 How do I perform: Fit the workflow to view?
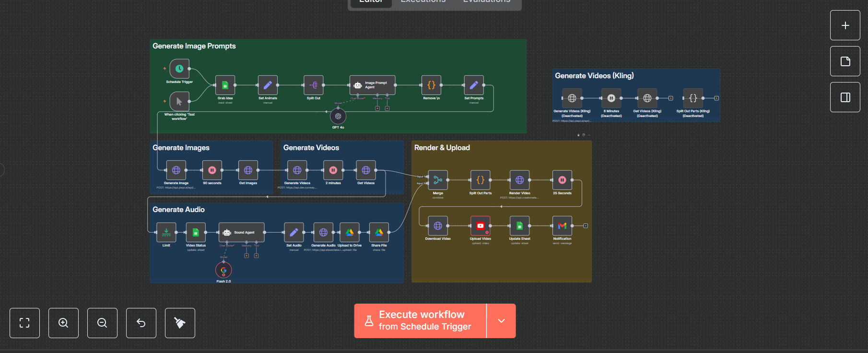[24, 323]
